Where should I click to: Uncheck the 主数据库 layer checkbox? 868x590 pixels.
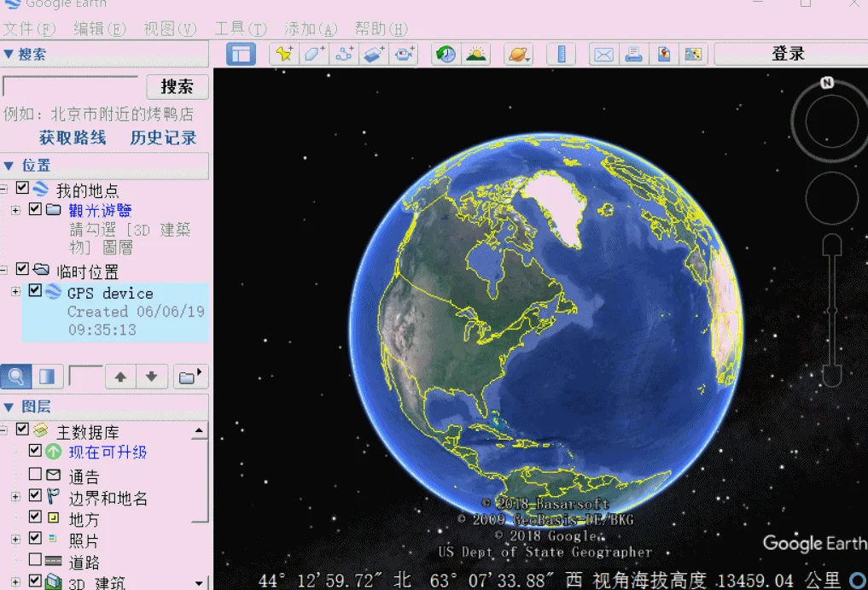pyautogui.click(x=22, y=429)
